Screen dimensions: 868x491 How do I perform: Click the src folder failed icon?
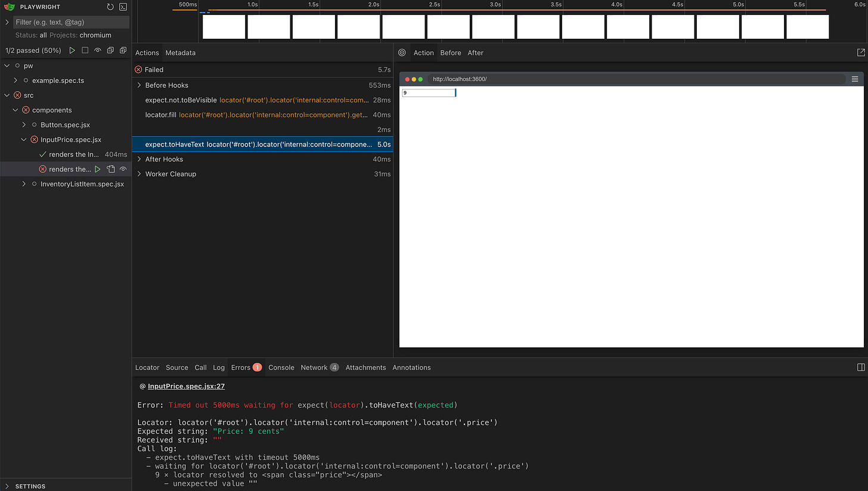(x=17, y=95)
